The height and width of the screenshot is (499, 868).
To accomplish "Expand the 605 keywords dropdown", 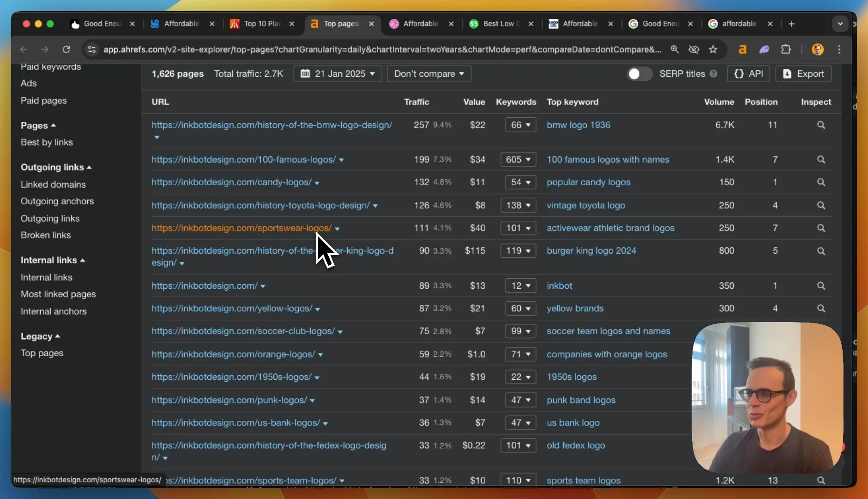I will pos(518,159).
